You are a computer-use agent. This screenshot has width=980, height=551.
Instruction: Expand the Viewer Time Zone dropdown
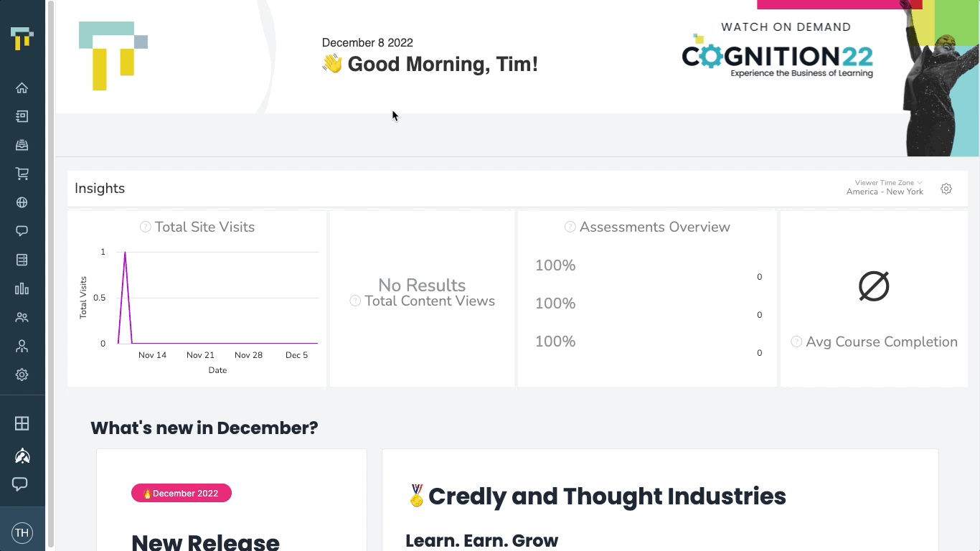click(887, 183)
